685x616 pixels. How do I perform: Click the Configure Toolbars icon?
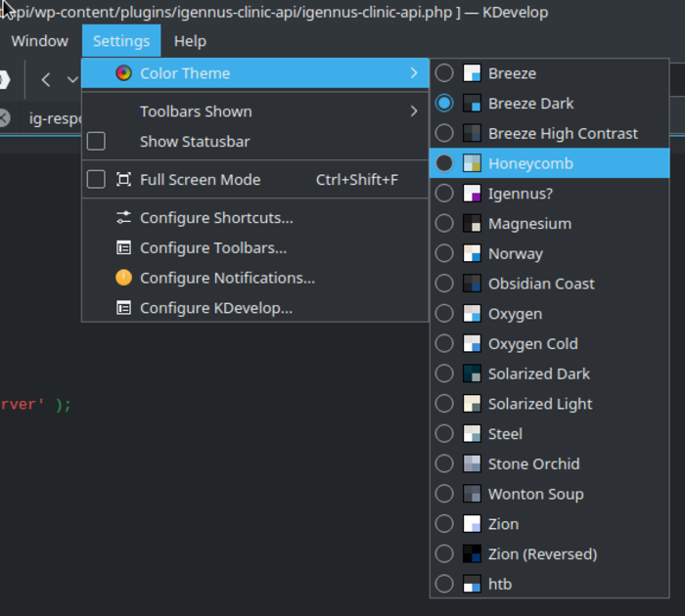pyautogui.click(x=123, y=248)
